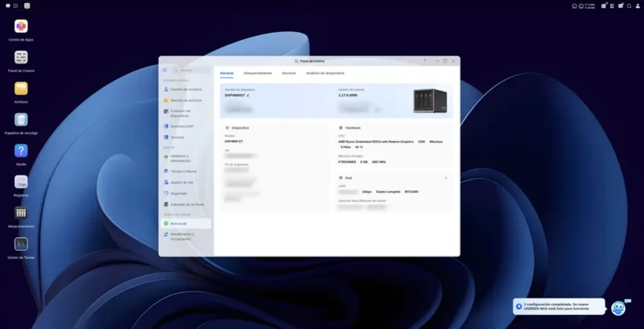Open the user account icon in the top bar
The image size is (644, 329).
[x=637, y=5]
